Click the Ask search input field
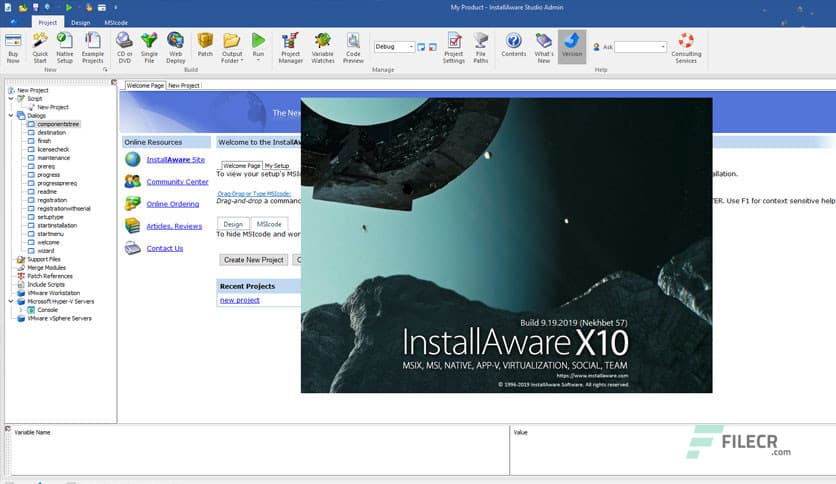This screenshot has height=484, width=836. click(638, 47)
